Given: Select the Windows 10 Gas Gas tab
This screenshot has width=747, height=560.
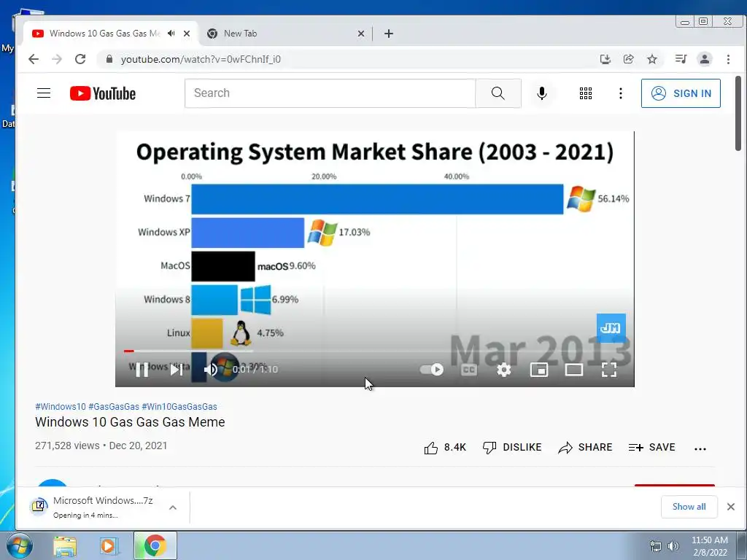Looking at the screenshot, I should pos(105,34).
